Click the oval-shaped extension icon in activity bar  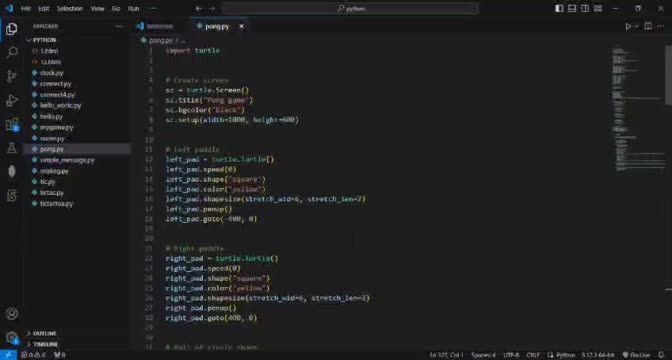coord(12,171)
